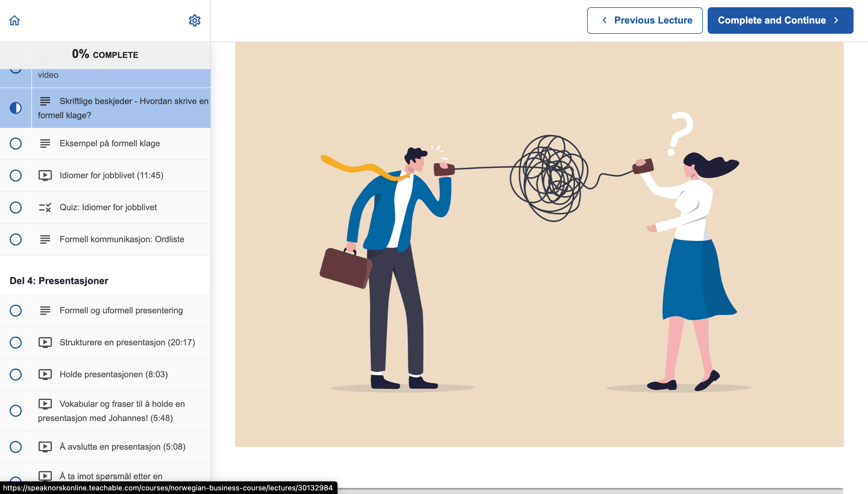Open lecture Formell kommunikasjon: Ordliste
Viewport: 868px width, 494px height.
tap(105, 239)
